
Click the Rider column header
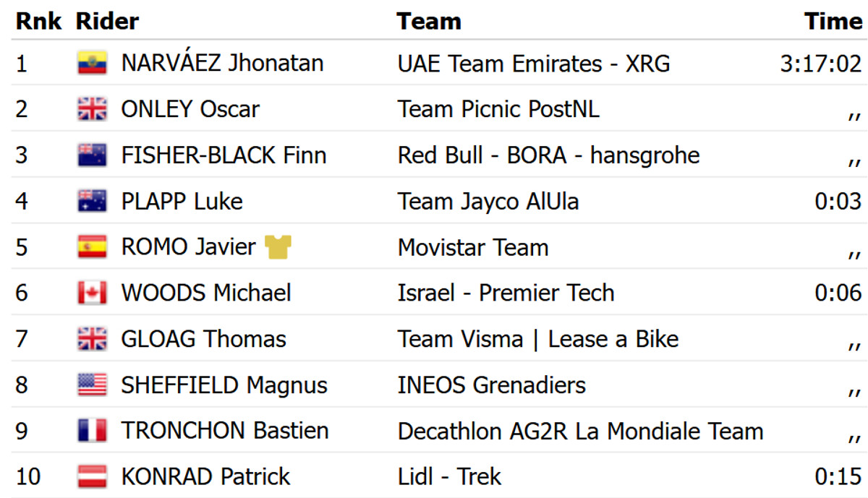point(107,21)
